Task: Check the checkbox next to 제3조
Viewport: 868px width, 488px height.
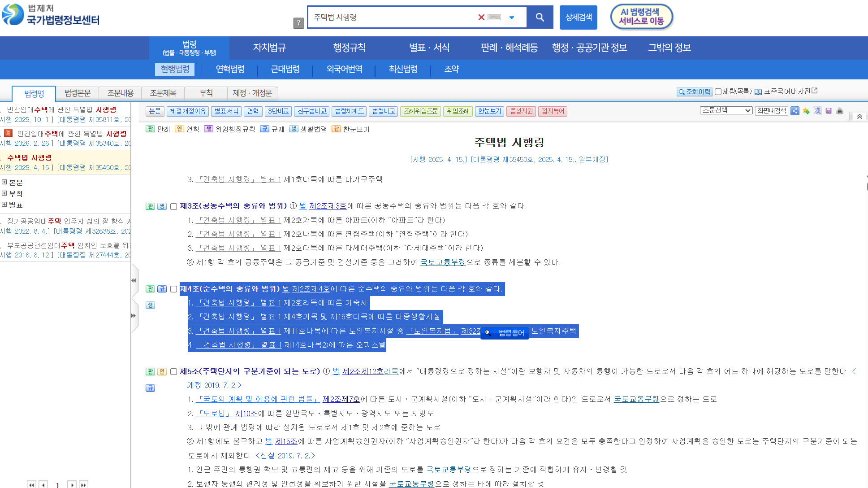Action: (x=174, y=206)
